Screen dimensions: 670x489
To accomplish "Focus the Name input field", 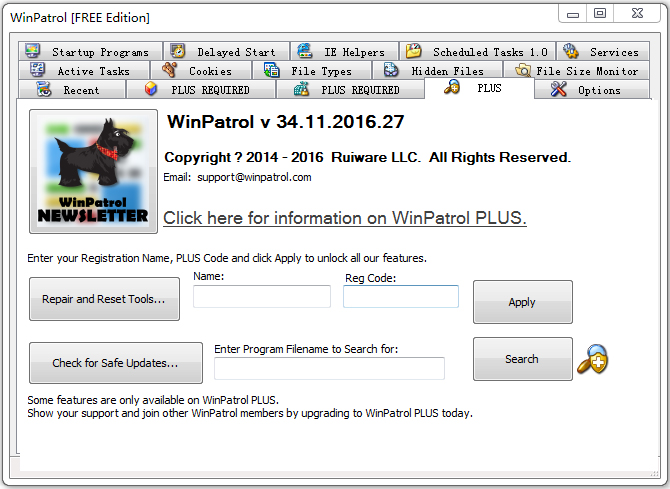I will 262,296.
